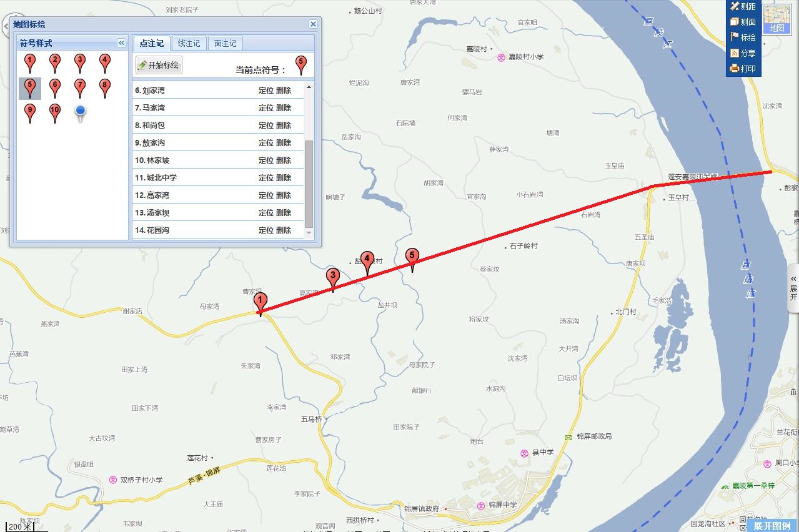The height and width of the screenshot is (532, 799).
Task: Delete the 马家湾 annotation entry
Action: coord(284,108)
